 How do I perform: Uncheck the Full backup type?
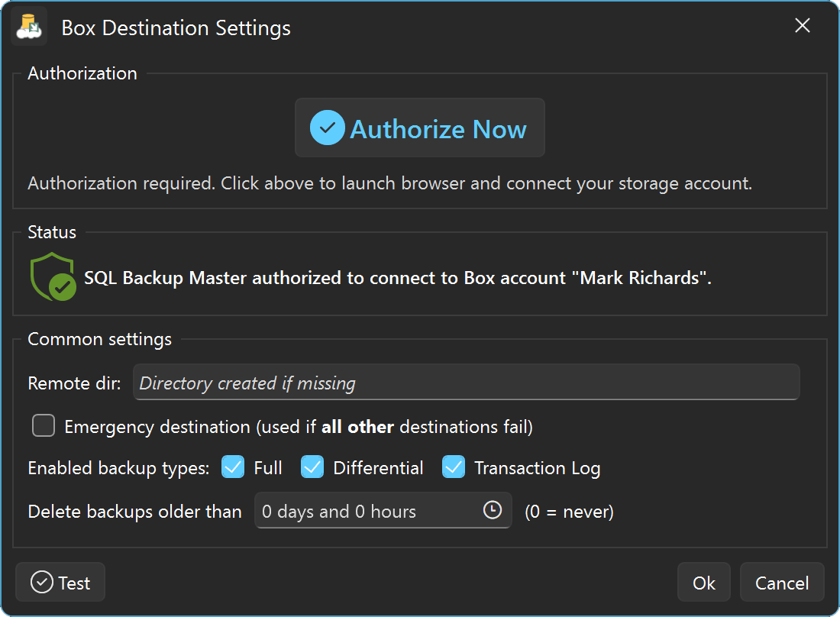[233, 467]
